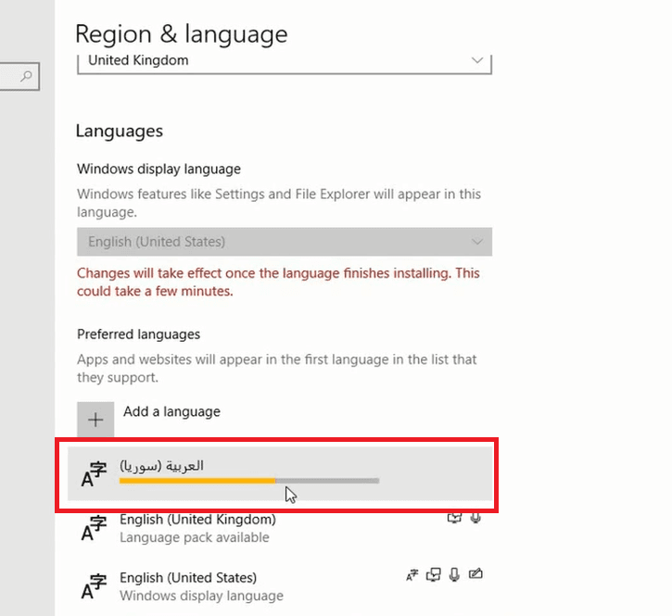672x616 pixels.
Task: Click the Arabic (Syria) language glyph icon
Action: click(95, 473)
